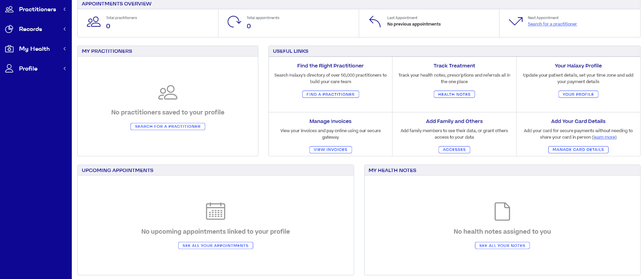Click the document icon in My Health Notes
644x279 pixels.
pos(502,211)
